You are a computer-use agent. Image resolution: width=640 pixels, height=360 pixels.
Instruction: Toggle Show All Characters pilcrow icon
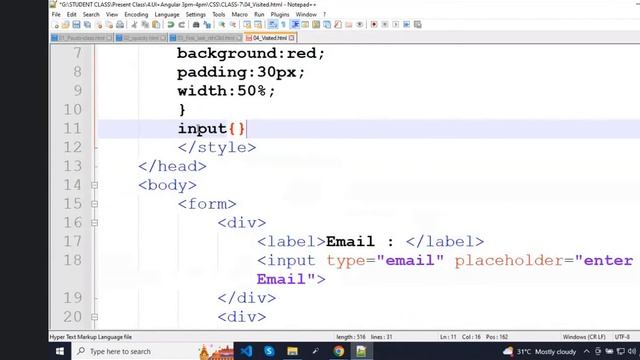284,24
